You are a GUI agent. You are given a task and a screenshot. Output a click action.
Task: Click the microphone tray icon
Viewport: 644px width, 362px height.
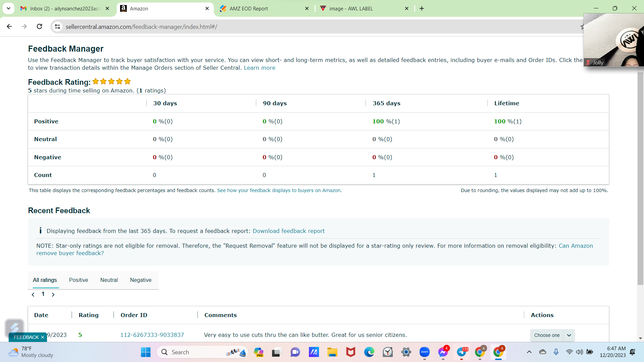(x=556, y=352)
